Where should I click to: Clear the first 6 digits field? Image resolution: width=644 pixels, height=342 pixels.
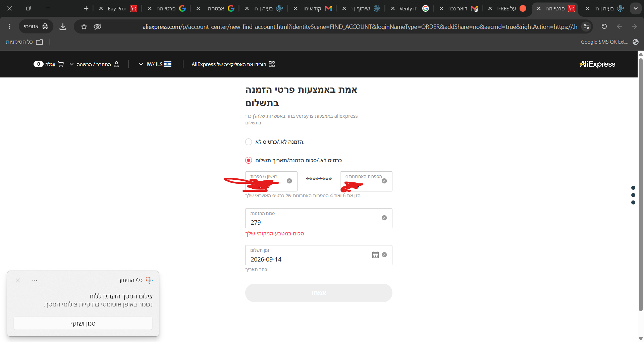(x=289, y=181)
